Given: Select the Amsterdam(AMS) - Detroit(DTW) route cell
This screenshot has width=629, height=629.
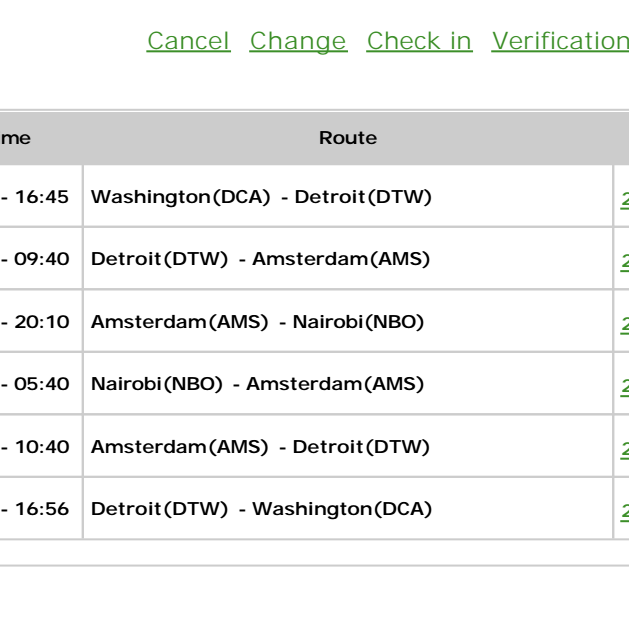Looking at the screenshot, I should coord(348,446).
